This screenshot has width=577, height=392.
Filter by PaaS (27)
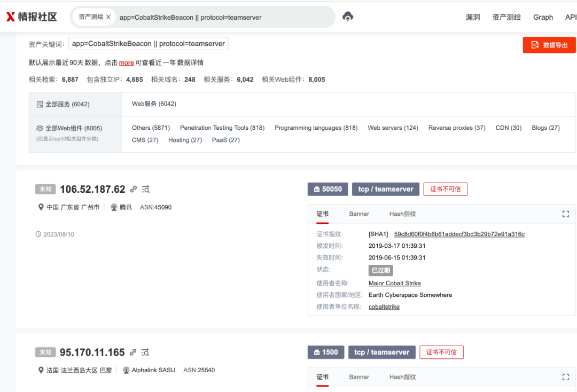[x=226, y=140]
